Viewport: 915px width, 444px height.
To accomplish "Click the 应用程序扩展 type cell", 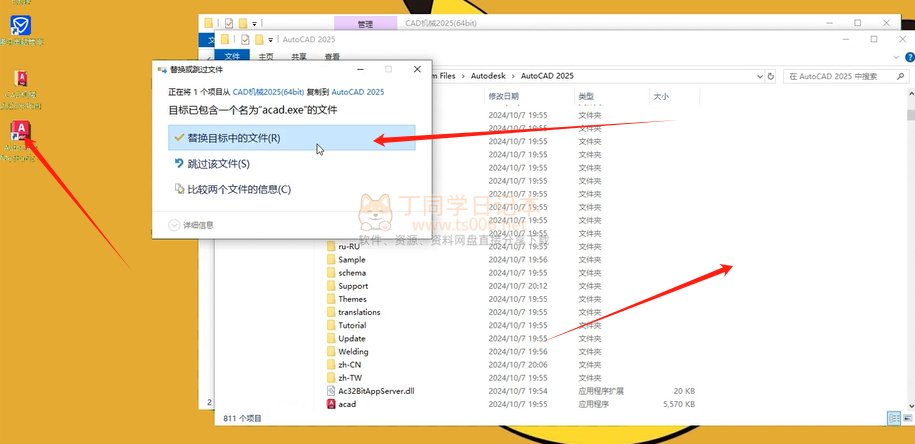I will coord(600,391).
